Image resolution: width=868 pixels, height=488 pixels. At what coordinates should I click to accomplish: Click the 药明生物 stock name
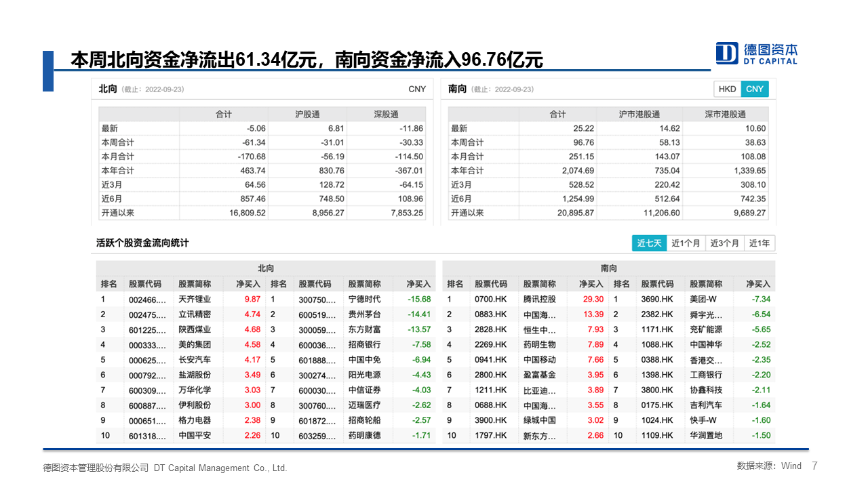pos(540,344)
